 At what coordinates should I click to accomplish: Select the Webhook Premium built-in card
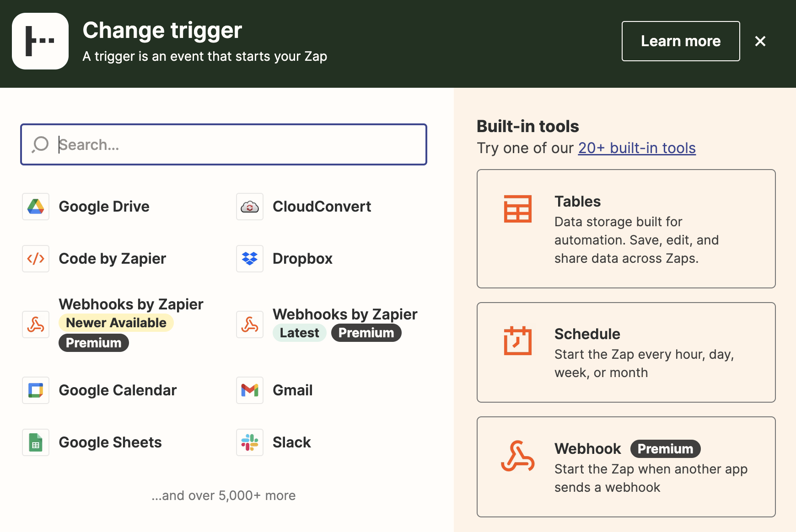(626, 467)
